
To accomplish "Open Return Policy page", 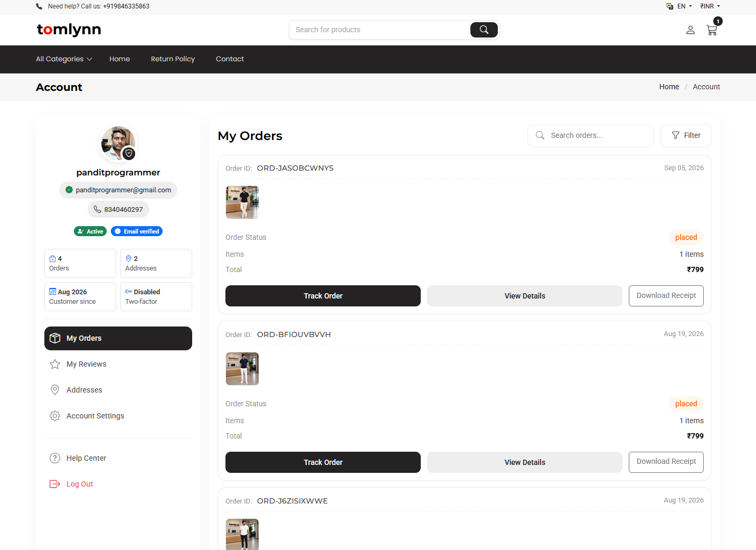I will [x=173, y=59].
